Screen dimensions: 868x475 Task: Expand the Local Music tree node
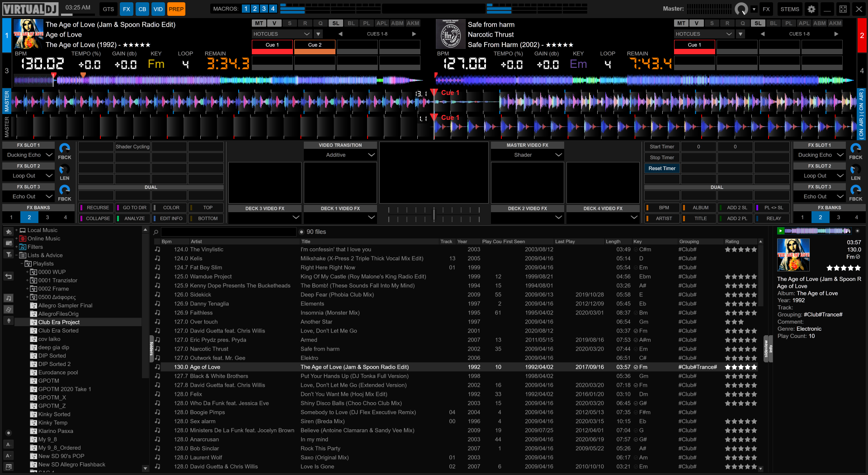click(x=16, y=230)
